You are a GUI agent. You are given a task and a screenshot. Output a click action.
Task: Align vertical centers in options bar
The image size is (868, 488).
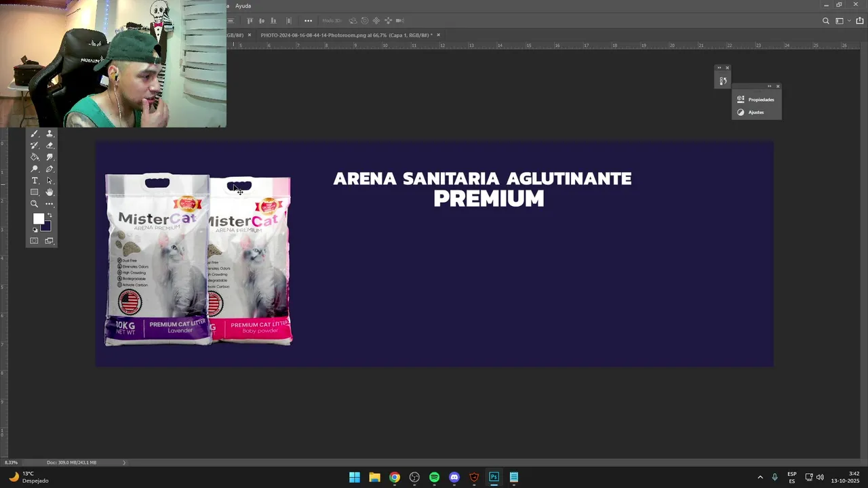point(262,20)
